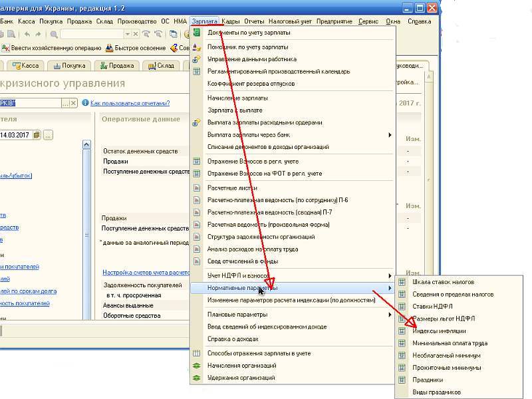Select Необлагаемый минимум in submenu

[x=446, y=355]
